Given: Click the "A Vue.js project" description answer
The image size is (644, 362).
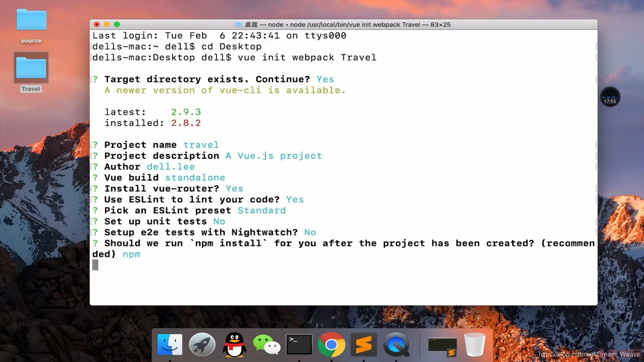Looking at the screenshot, I should (x=274, y=156).
